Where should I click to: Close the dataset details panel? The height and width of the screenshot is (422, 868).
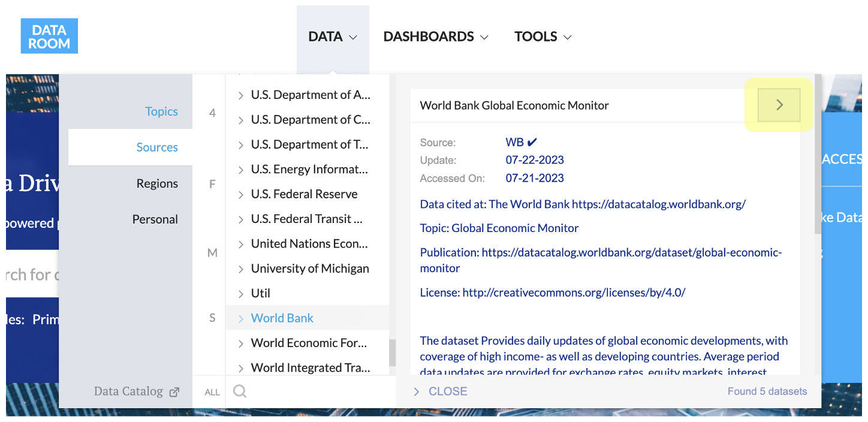(441, 391)
